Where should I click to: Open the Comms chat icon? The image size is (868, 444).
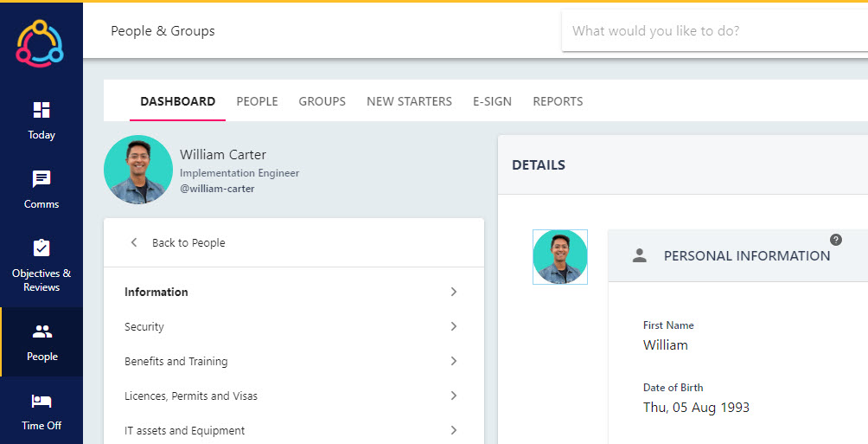pyautogui.click(x=41, y=179)
